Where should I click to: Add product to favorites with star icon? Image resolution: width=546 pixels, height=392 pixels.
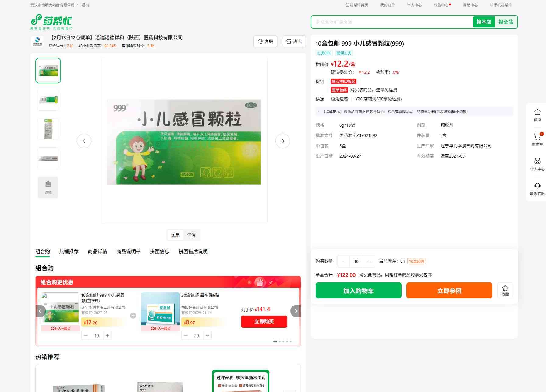(505, 290)
